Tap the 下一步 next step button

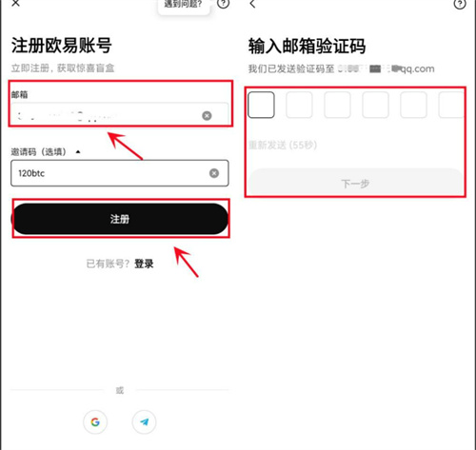[x=355, y=182]
